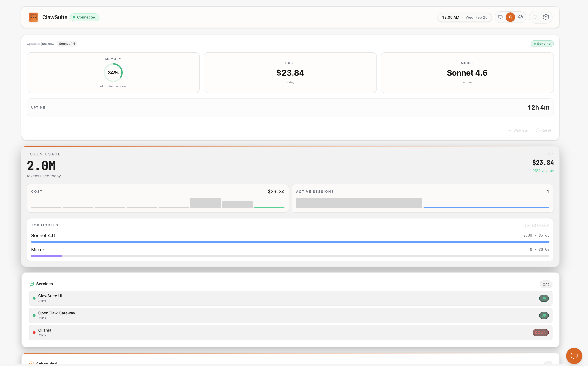Select the Mirror model row
Screen dimensions: 588x366
coord(38,250)
